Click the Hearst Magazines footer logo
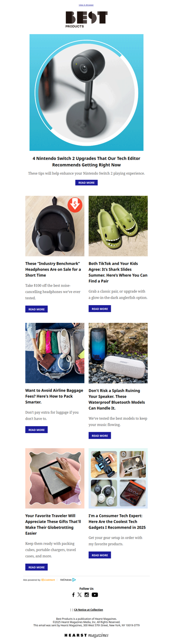173x644 pixels. [86, 635]
